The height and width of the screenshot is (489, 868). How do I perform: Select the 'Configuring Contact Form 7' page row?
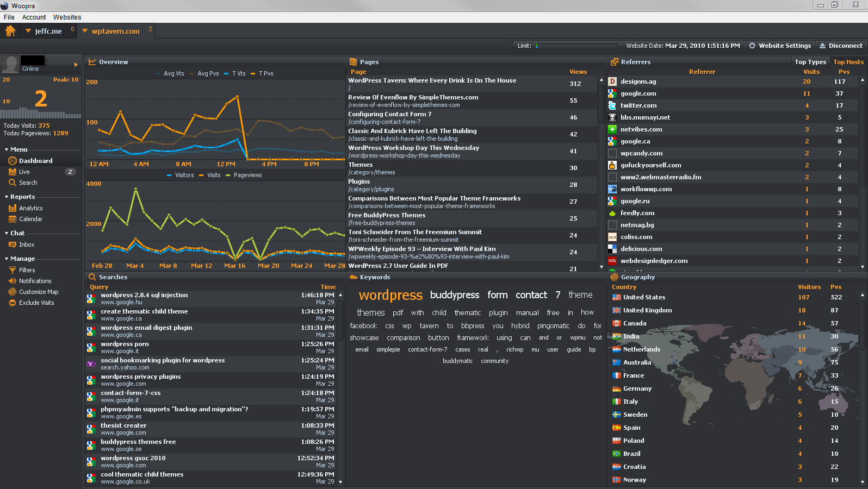(472, 117)
